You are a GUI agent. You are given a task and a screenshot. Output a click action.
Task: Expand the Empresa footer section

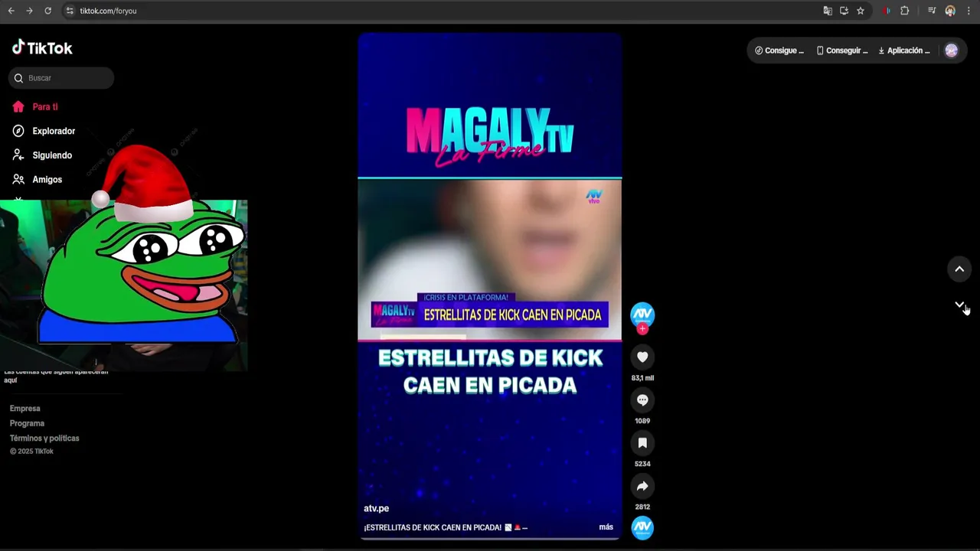pos(25,409)
